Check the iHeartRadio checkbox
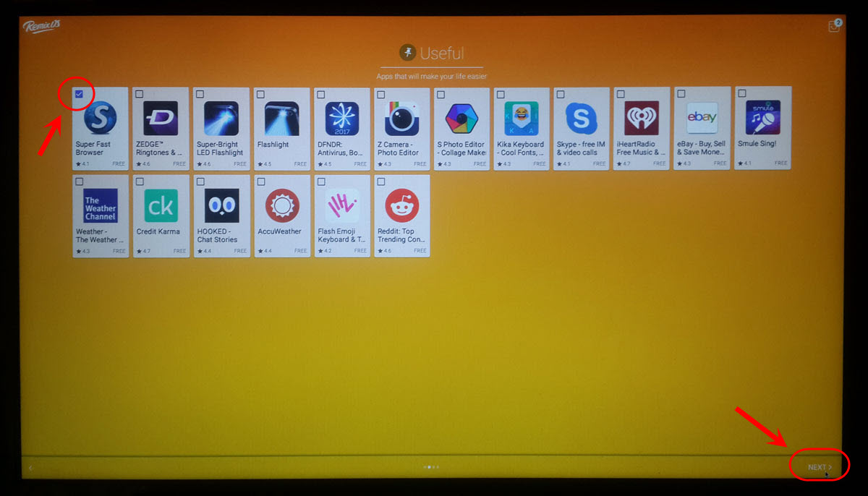 (x=621, y=94)
